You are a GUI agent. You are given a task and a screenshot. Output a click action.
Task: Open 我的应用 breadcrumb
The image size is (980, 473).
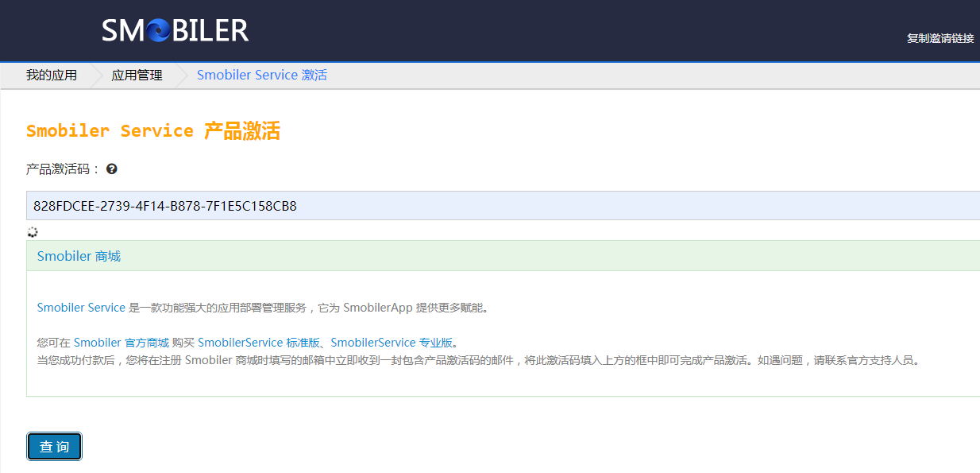pyautogui.click(x=52, y=76)
